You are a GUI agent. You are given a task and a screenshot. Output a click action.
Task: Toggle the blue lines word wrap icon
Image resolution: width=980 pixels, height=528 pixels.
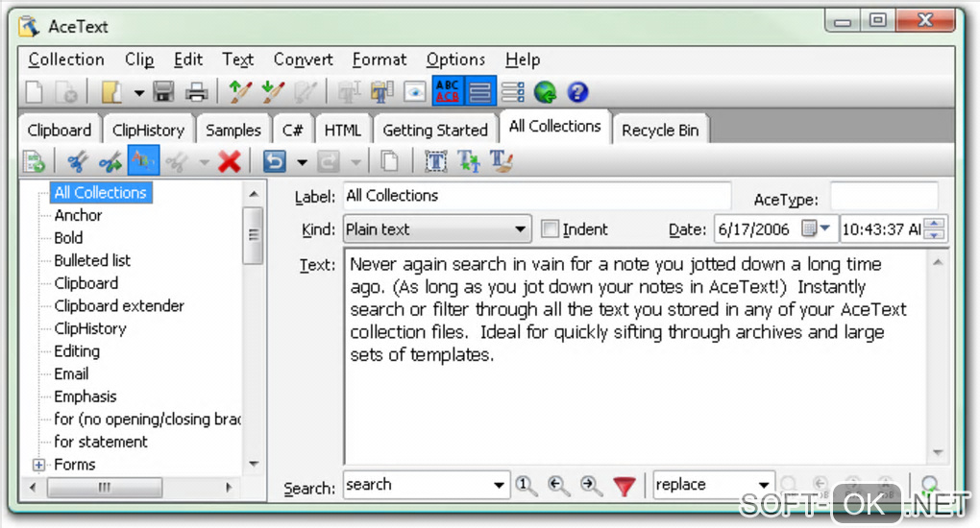coord(480,92)
